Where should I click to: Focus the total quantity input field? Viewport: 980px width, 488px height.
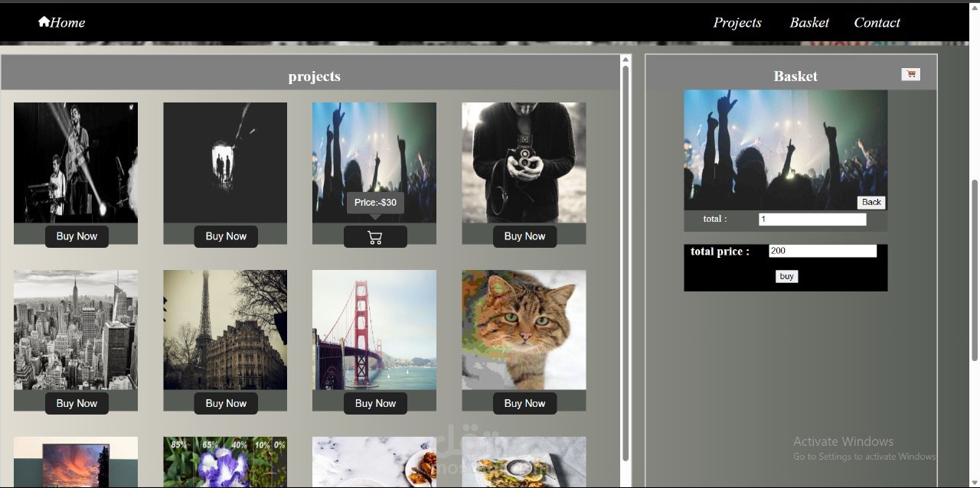812,220
